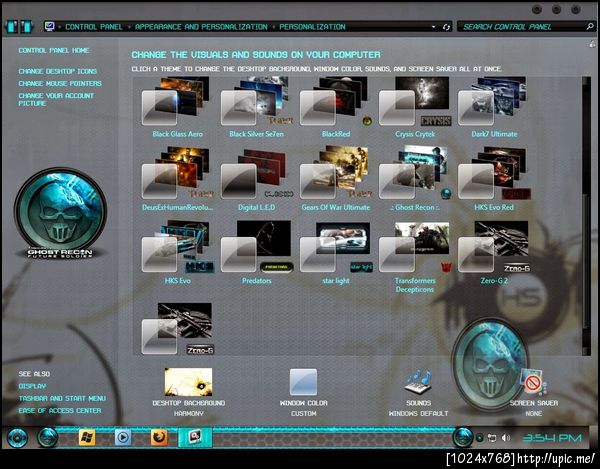The image size is (600, 469).
Task: Open the help icon at top right
Action: 592,44
